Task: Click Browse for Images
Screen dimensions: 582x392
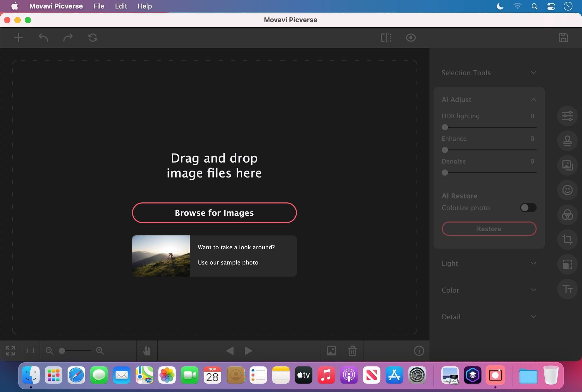Action: click(x=214, y=213)
